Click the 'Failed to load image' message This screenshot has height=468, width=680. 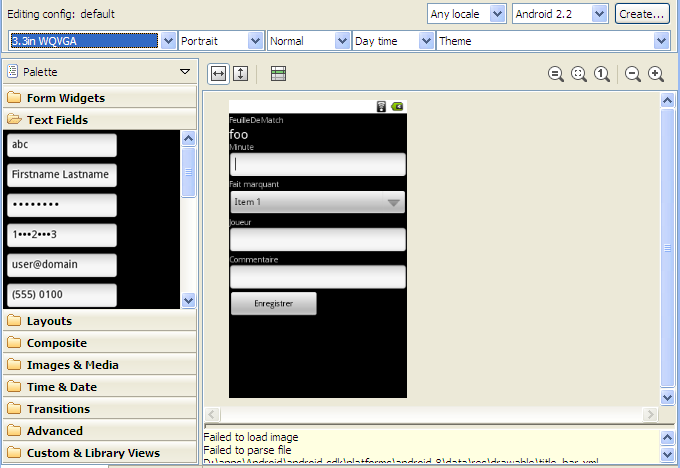tap(251, 437)
